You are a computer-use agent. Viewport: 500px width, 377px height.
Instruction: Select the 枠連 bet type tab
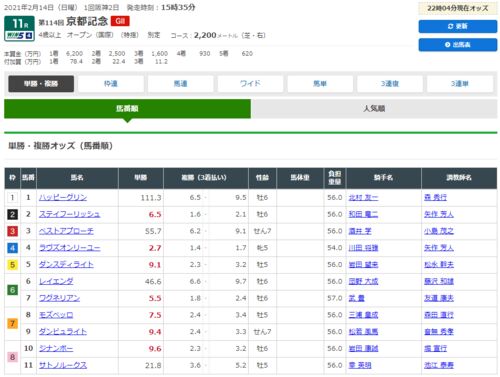(111, 84)
